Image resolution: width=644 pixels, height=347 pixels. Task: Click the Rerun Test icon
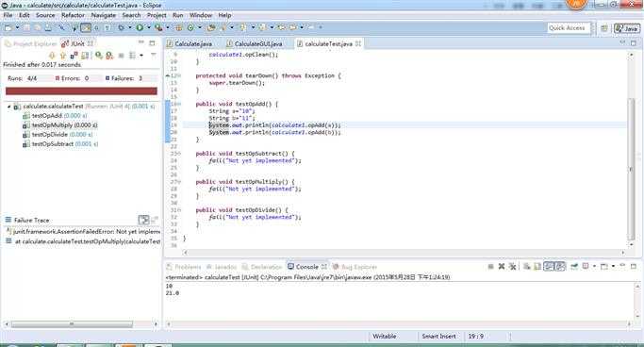pyautogui.click(x=99, y=55)
